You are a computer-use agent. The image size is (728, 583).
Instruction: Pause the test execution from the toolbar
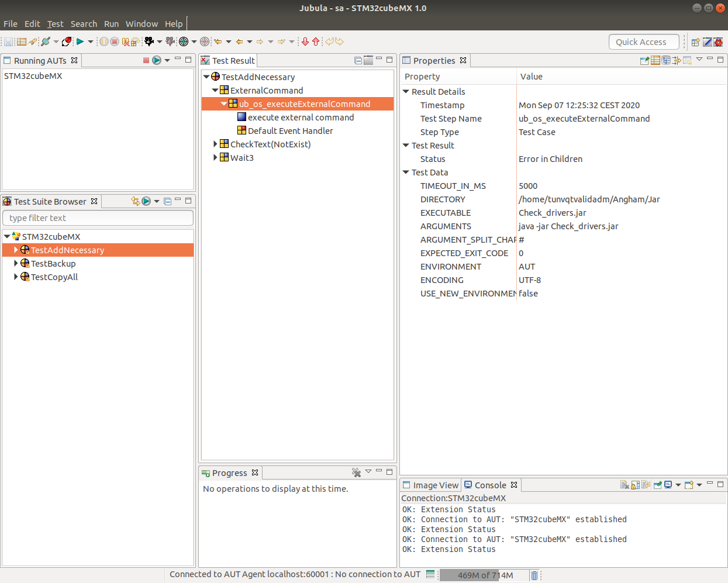[x=103, y=42]
